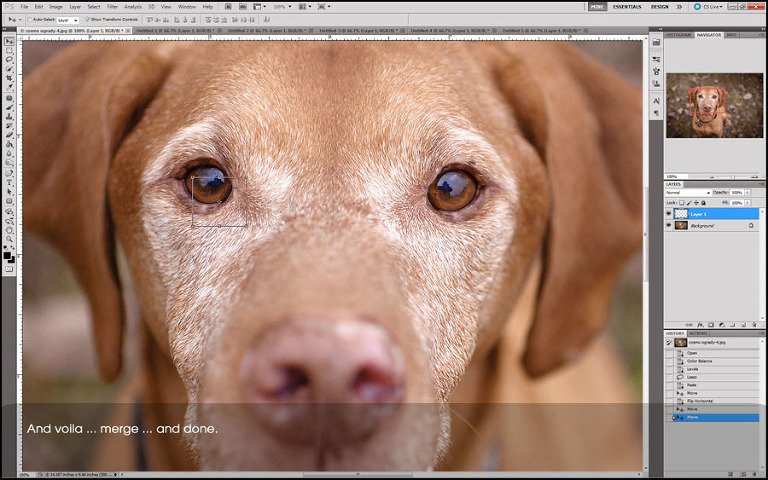Viewport: 768px width, 480px height.
Task: Select the Move tool in the toolbox
Action: (x=10, y=41)
